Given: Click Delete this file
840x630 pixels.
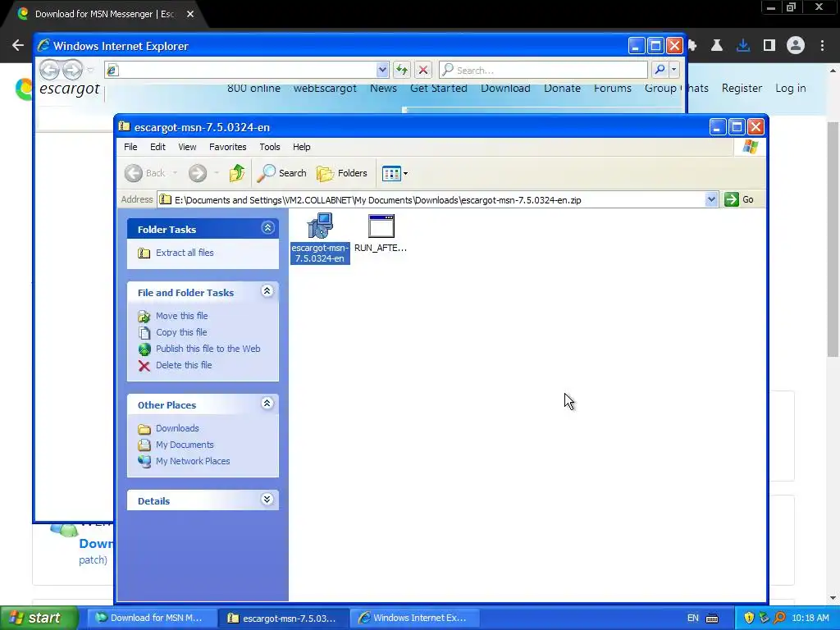Looking at the screenshot, I should tap(184, 365).
